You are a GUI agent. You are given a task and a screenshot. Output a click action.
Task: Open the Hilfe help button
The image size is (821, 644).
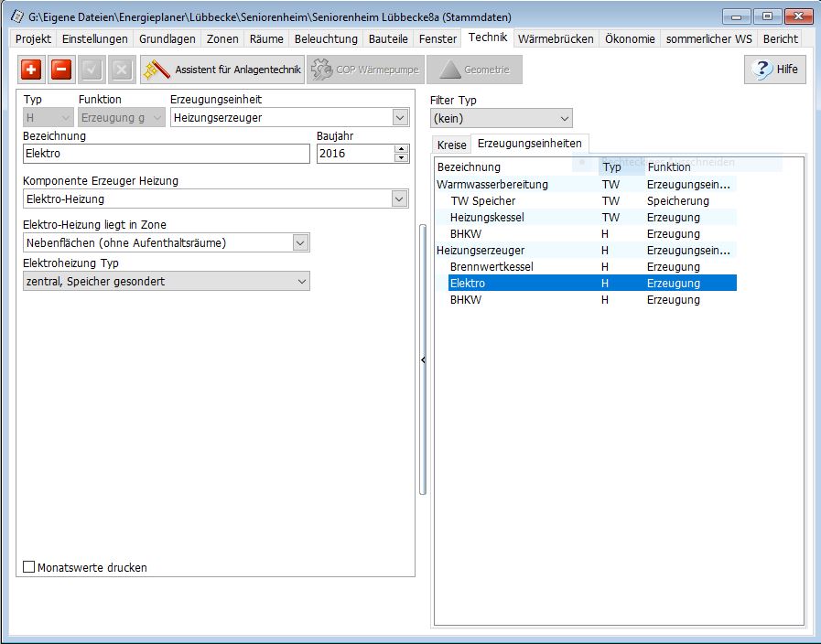point(775,69)
